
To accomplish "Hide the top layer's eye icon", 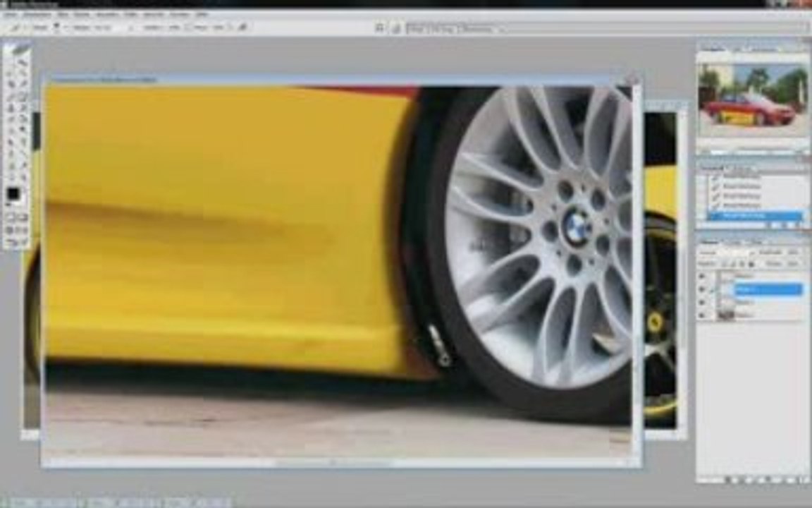I will click(703, 277).
